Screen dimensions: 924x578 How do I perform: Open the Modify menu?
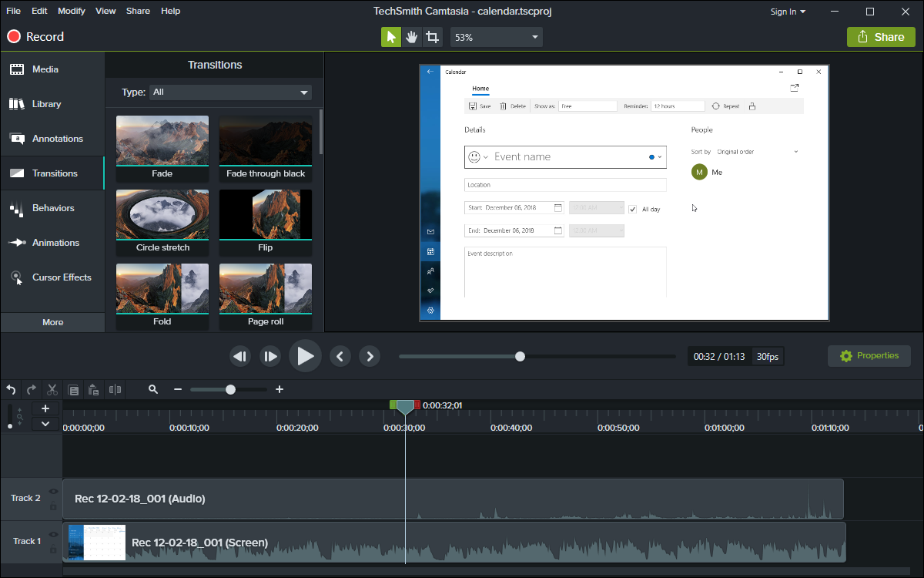coord(71,11)
